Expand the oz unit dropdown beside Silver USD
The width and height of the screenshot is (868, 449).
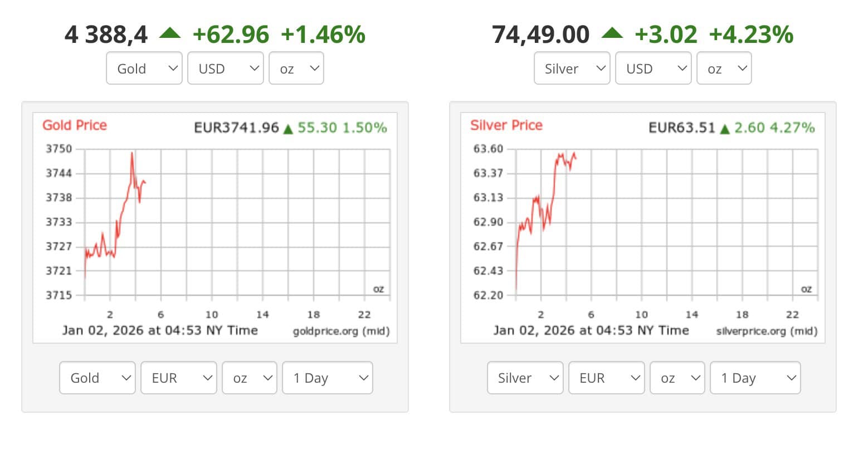click(x=724, y=69)
